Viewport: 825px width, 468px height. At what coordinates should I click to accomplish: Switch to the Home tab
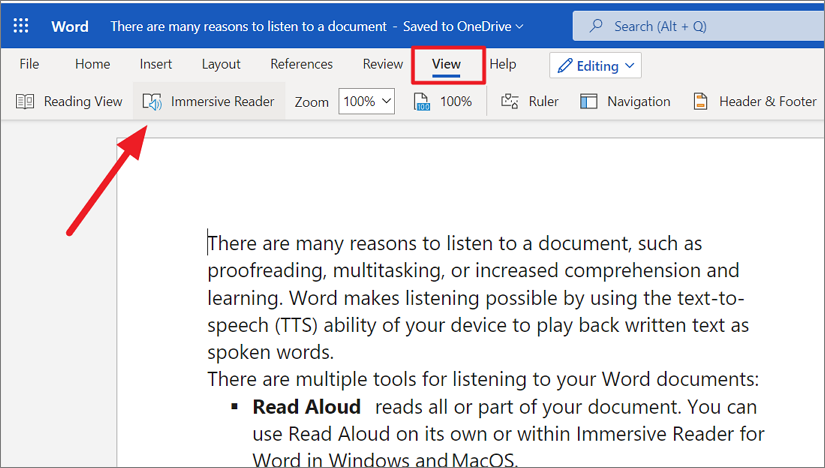tap(93, 64)
